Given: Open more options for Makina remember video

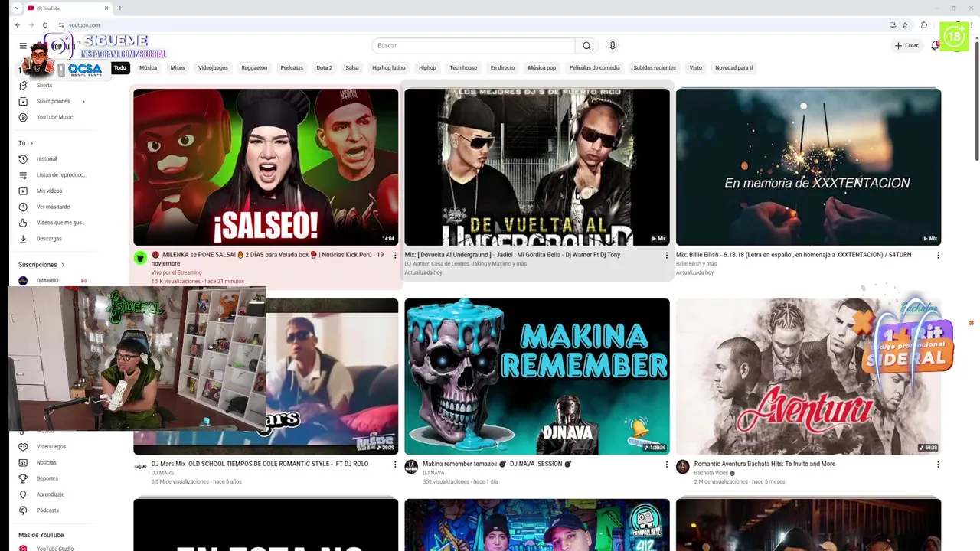Looking at the screenshot, I should coord(666,465).
